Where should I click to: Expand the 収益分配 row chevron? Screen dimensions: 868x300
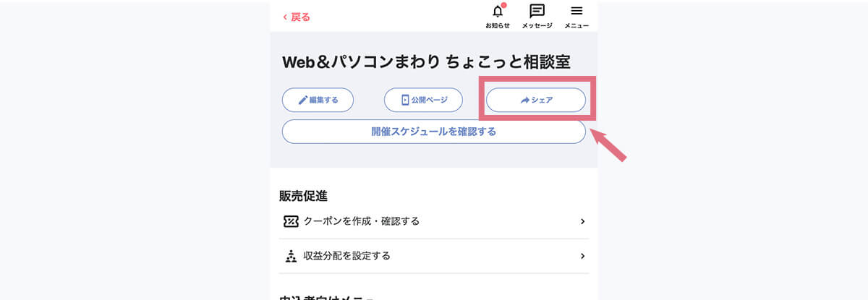(582, 256)
